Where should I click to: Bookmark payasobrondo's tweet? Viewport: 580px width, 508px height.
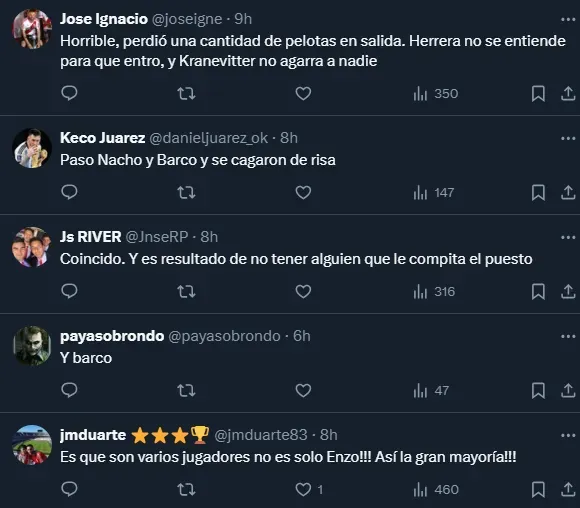(538, 390)
